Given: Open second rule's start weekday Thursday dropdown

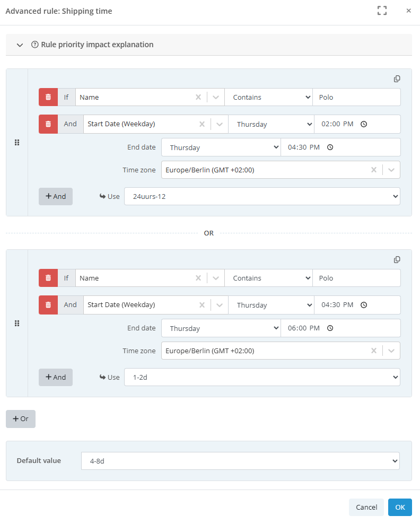Looking at the screenshot, I should [x=271, y=305].
